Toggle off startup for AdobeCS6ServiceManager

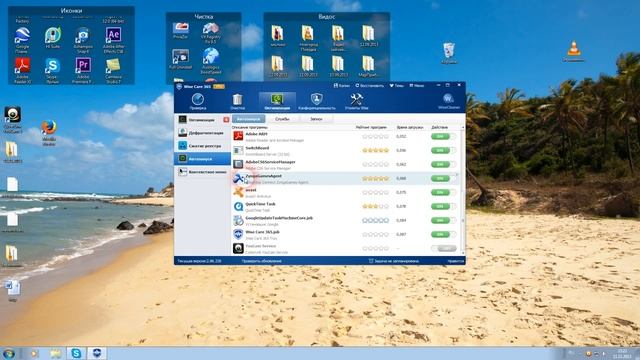[443, 164]
